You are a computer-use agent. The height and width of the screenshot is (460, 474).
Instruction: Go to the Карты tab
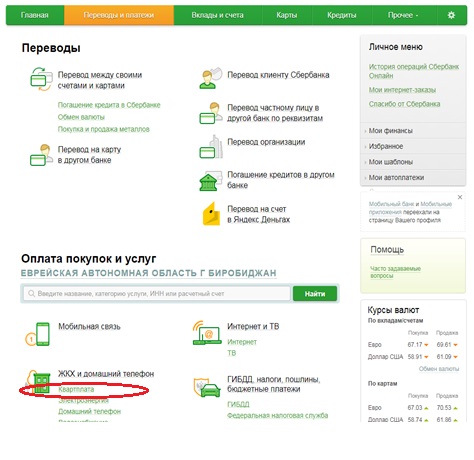pos(287,15)
